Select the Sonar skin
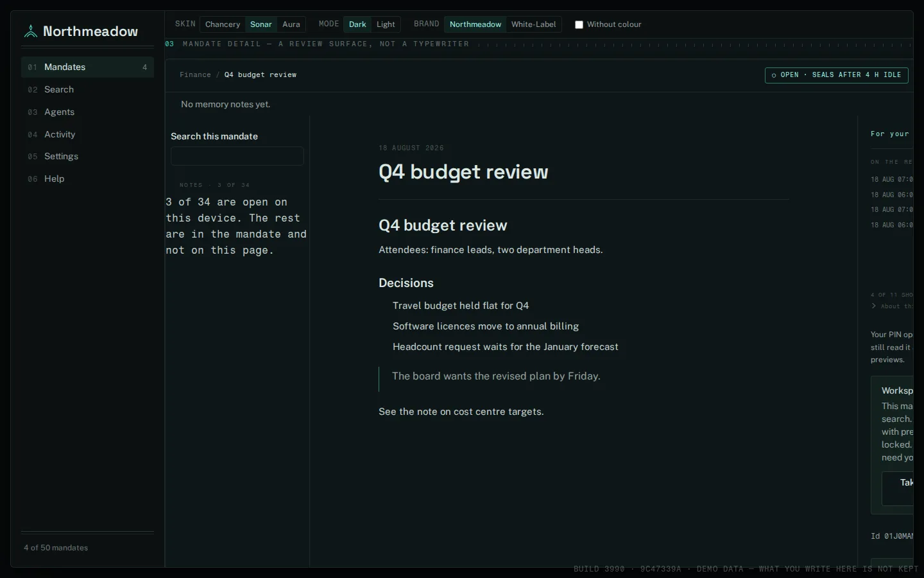The height and width of the screenshot is (578, 924). tap(261, 24)
